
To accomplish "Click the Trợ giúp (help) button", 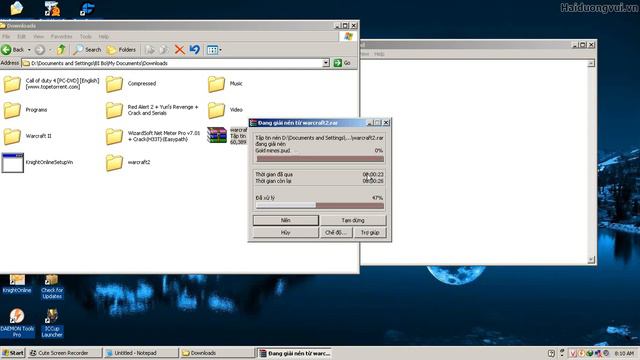I will coord(370,233).
